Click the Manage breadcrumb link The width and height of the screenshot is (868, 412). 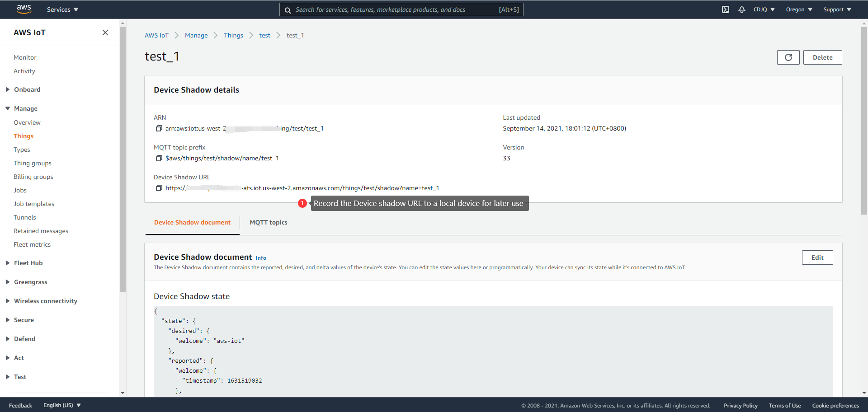(196, 35)
